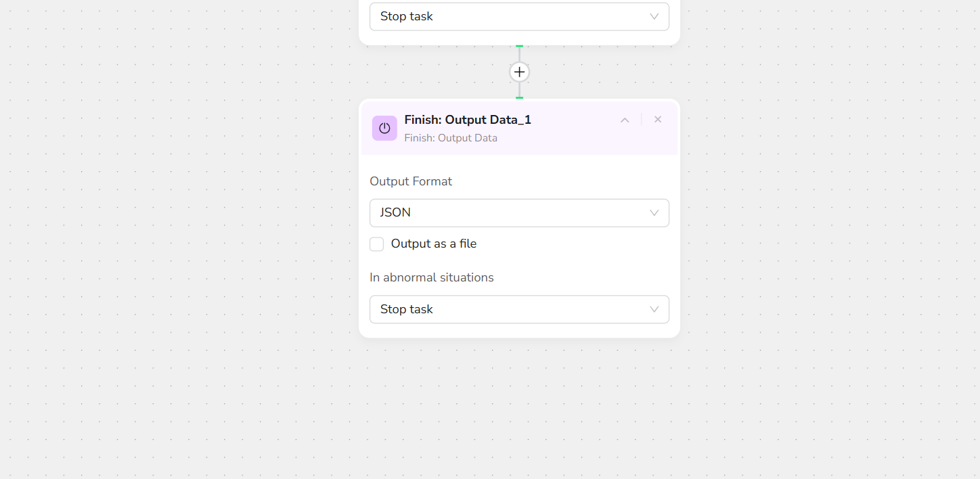Click the green output port under the upper node
980x479 pixels.
tap(519, 46)
